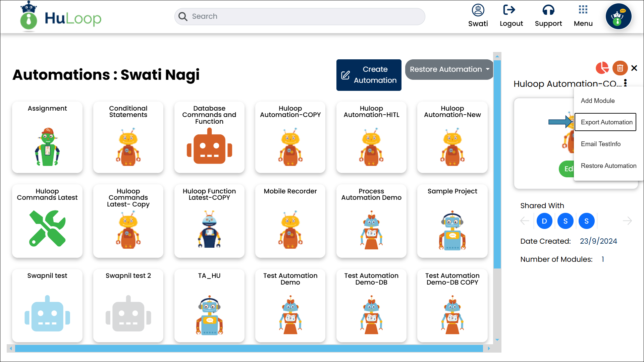644x362 pixels.
Task: Open the TA_HU automation card
Action: 209,305
